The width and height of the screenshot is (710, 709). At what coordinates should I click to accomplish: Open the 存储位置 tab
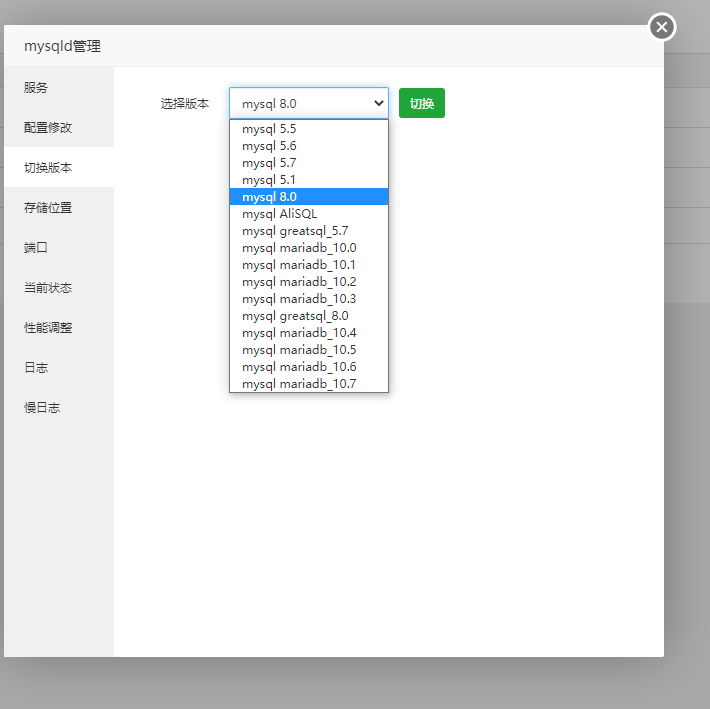click(59, 207)
